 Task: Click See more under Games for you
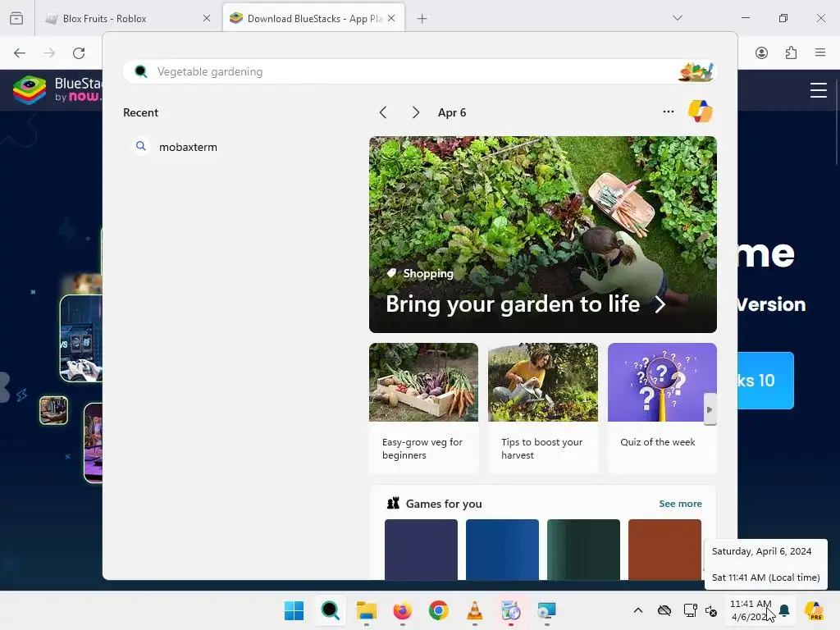pyautogui.click(x=680, y=504)
